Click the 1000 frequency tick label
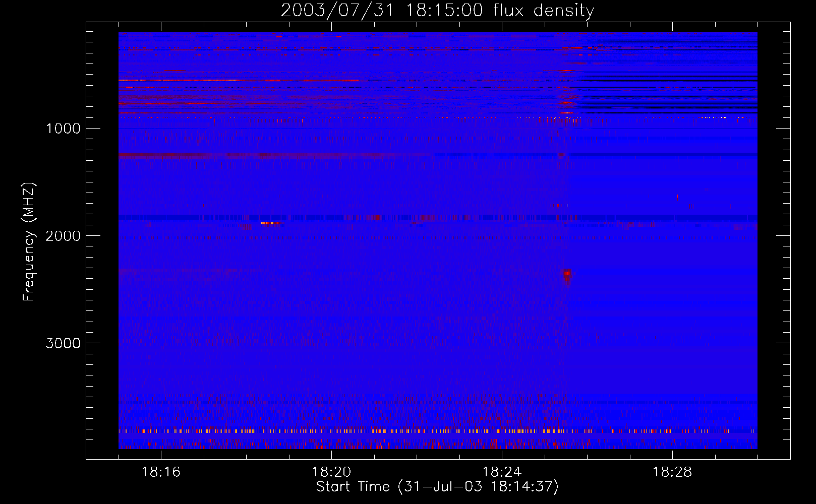Image resolution: width=816 pixels, height=504 pixels. point(63,129)
